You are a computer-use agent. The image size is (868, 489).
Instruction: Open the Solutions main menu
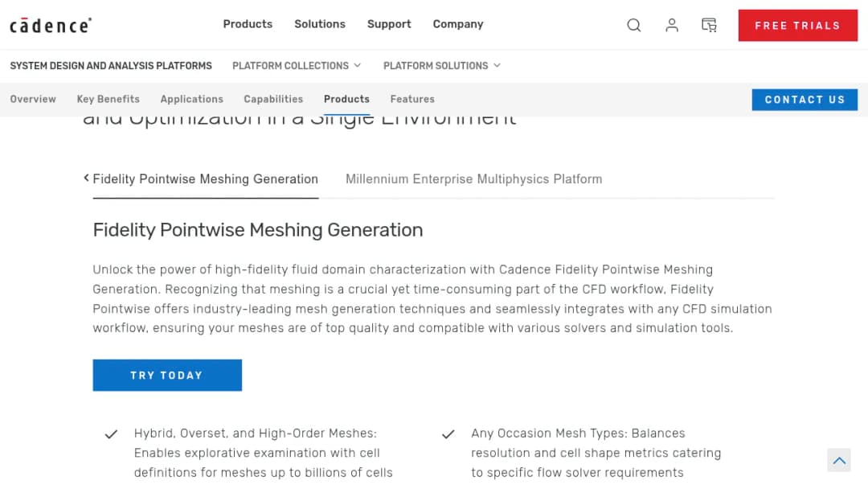320,24
